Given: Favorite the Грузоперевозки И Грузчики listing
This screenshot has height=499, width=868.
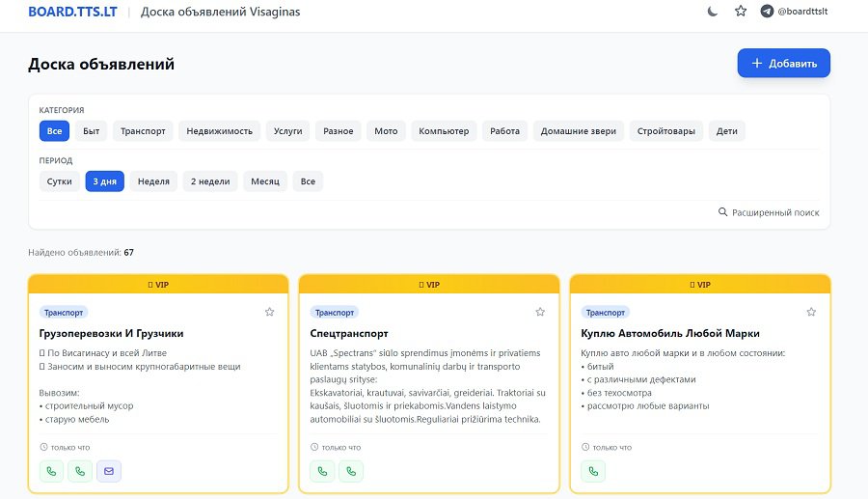Looking at the screenshot, I should [269, 312].
